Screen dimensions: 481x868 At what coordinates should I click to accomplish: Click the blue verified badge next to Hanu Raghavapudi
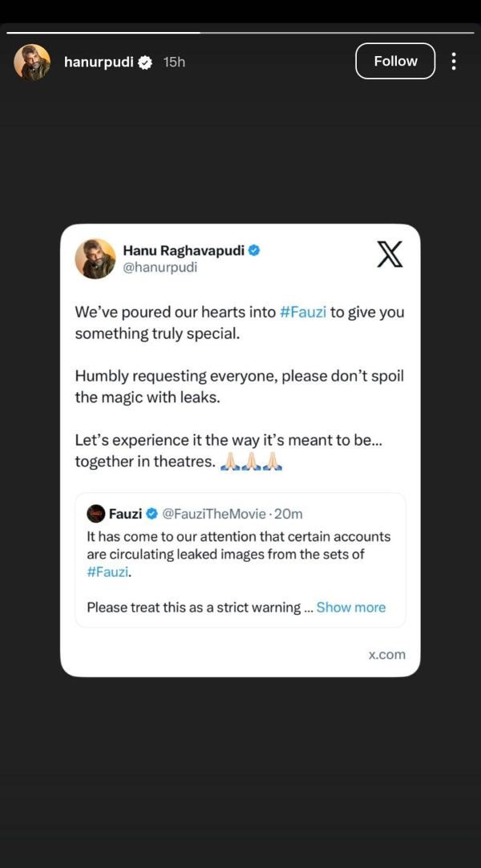point(254,251)
